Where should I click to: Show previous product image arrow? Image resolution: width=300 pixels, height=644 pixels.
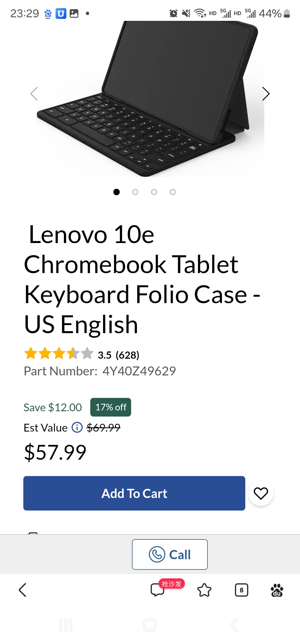[x=34, y=94]
